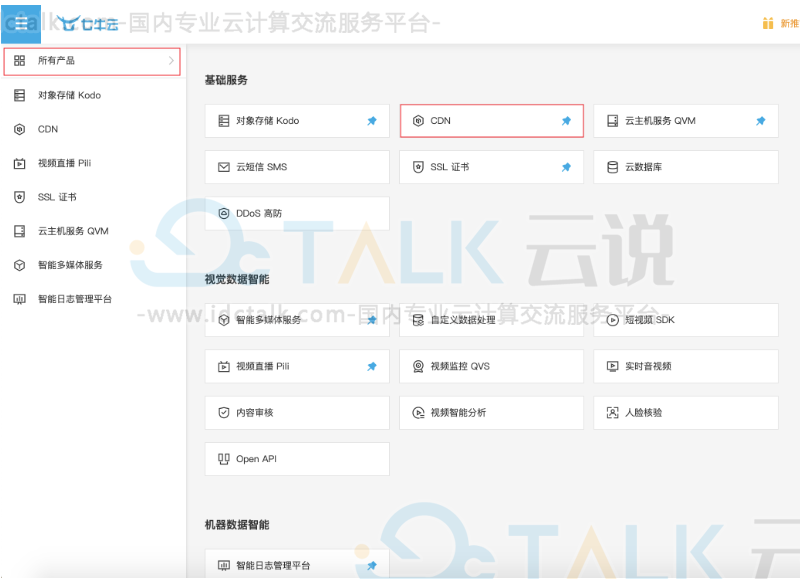The width and height of the screenshot is (800, 579).
Task: Open the 人脸核验 card
Action: [x=686, y=413]
